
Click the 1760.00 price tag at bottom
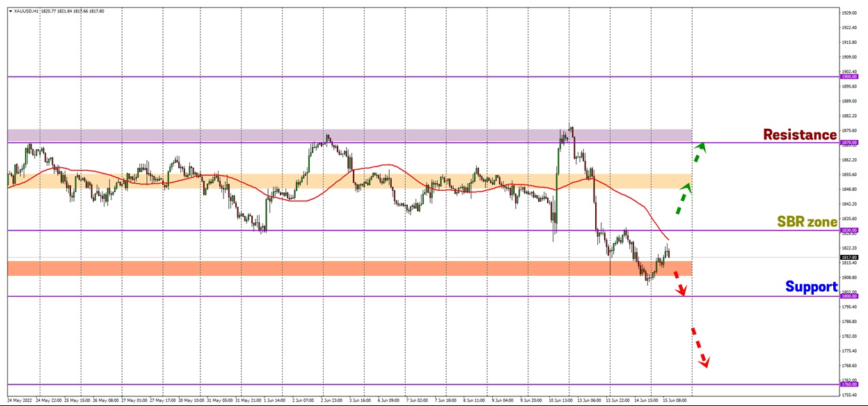(848, 384)
